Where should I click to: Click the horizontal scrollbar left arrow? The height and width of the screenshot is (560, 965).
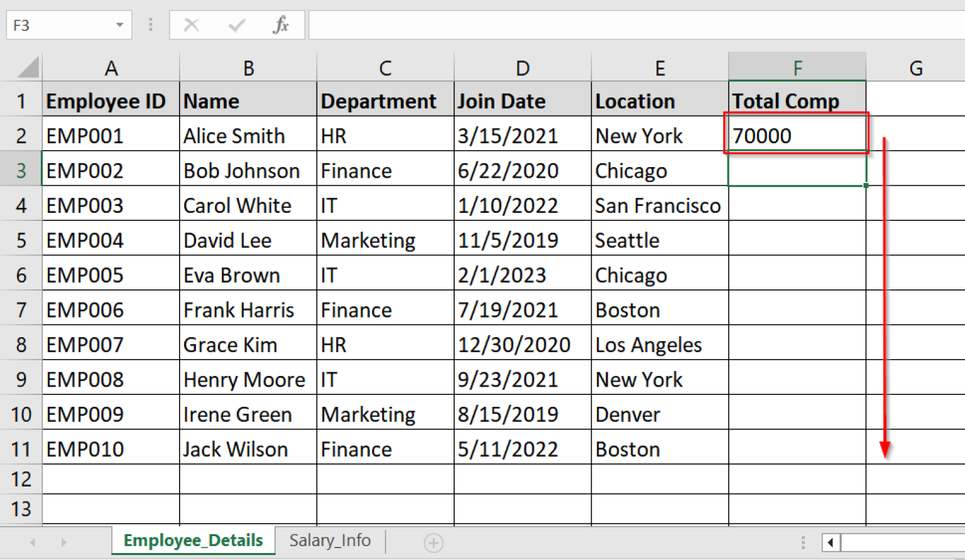point(831,542)
